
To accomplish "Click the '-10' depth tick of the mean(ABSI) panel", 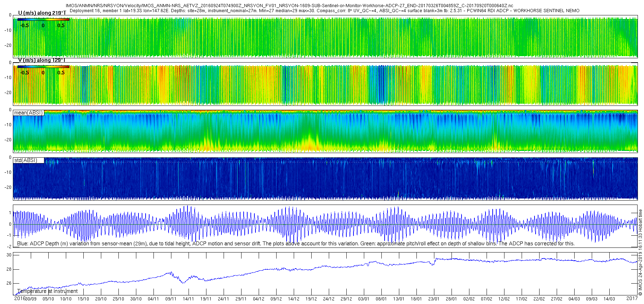I will (8, 125).
